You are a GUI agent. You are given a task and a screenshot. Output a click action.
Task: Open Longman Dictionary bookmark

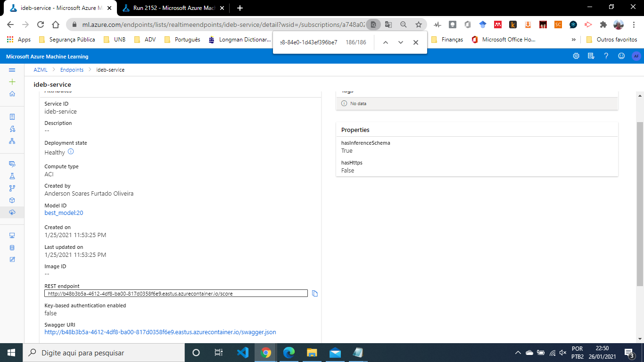tap(239, 40)
